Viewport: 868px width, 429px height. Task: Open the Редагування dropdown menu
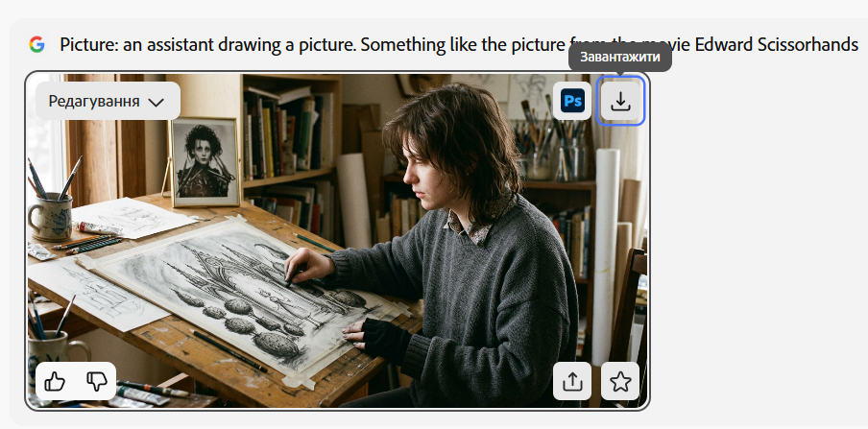click(108, 102)
